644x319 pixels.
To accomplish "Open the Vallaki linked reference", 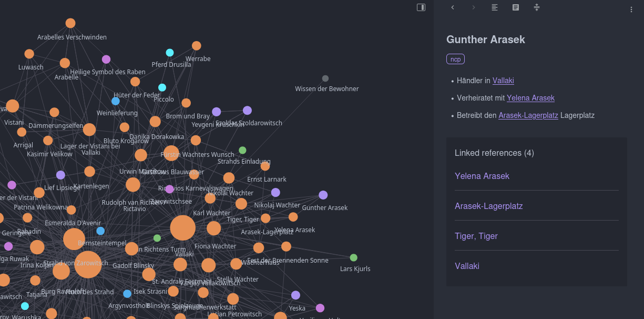I will [467, 266].
